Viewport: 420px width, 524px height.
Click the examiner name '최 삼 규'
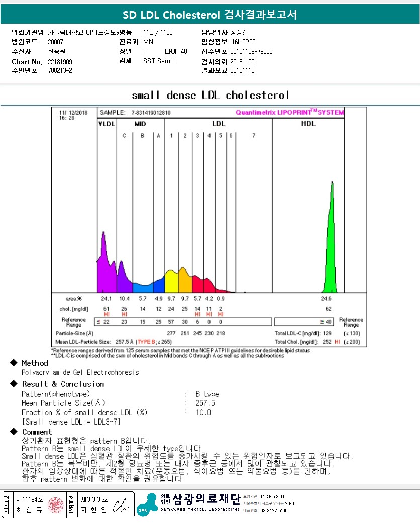30,510
